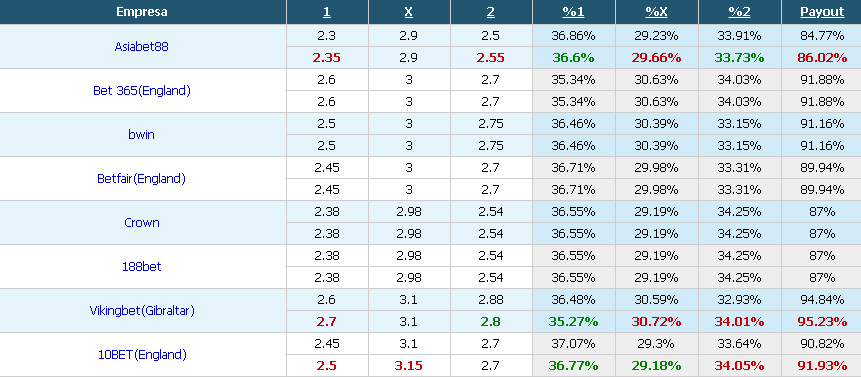861x377 pixels.
Task: Sort by the %X column header
Action: pos(656,12)
